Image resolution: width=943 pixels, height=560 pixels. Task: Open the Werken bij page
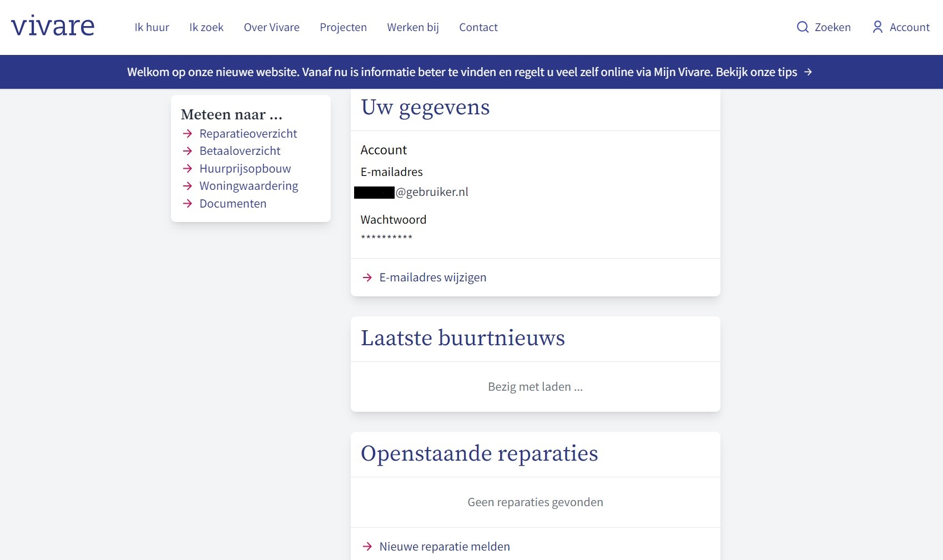tap(413, 27)
